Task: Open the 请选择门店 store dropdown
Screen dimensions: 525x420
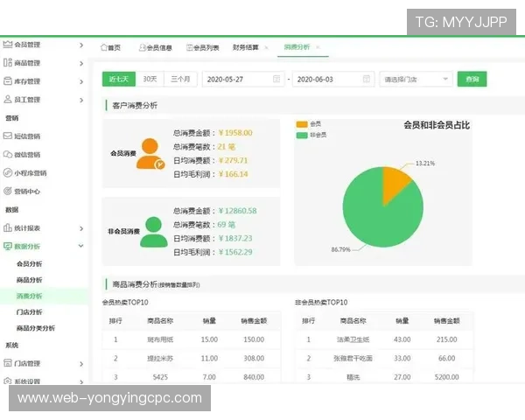Action: [x=416, y=79]
